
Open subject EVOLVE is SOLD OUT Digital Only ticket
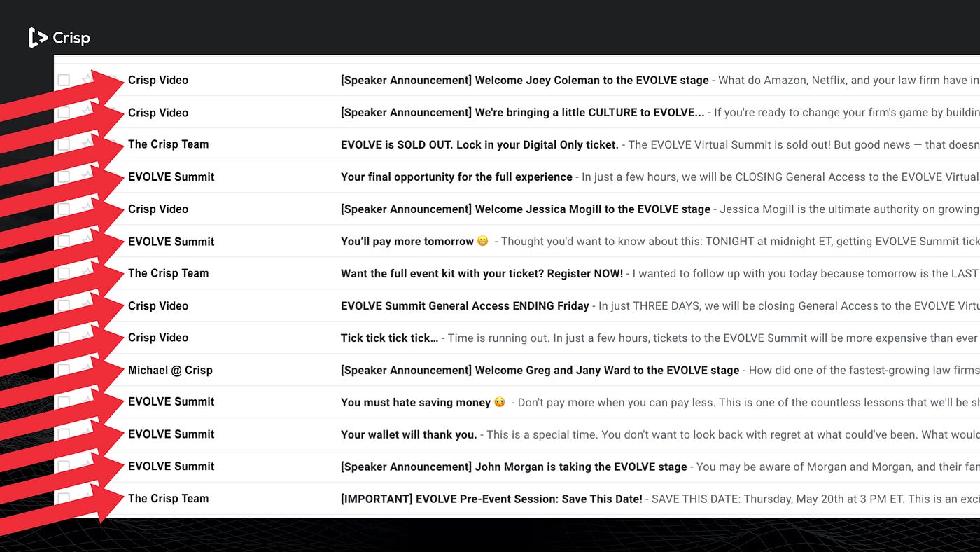479,144
